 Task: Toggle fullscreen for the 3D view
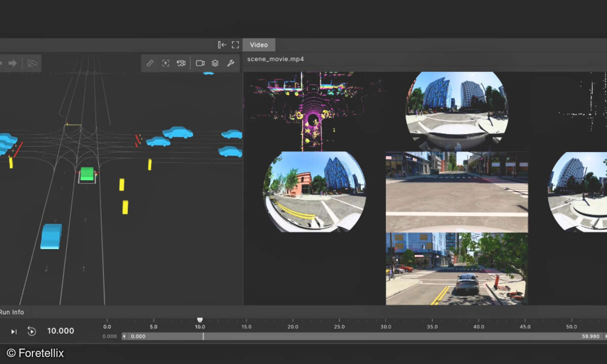pyautogui.click(x=235, y=45)
